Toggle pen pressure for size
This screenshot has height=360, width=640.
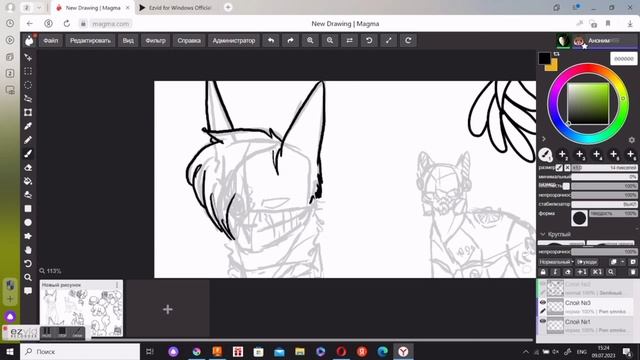coord(559,168)
